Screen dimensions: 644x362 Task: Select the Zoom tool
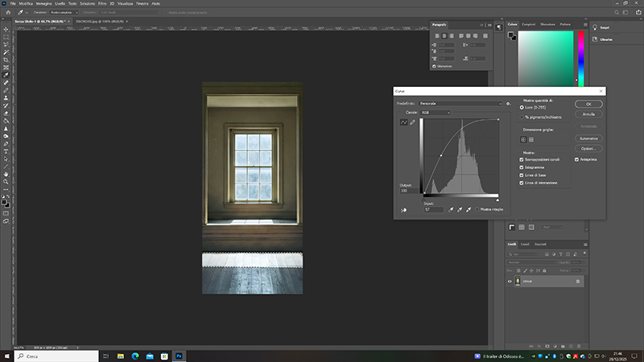coord(6,182)
